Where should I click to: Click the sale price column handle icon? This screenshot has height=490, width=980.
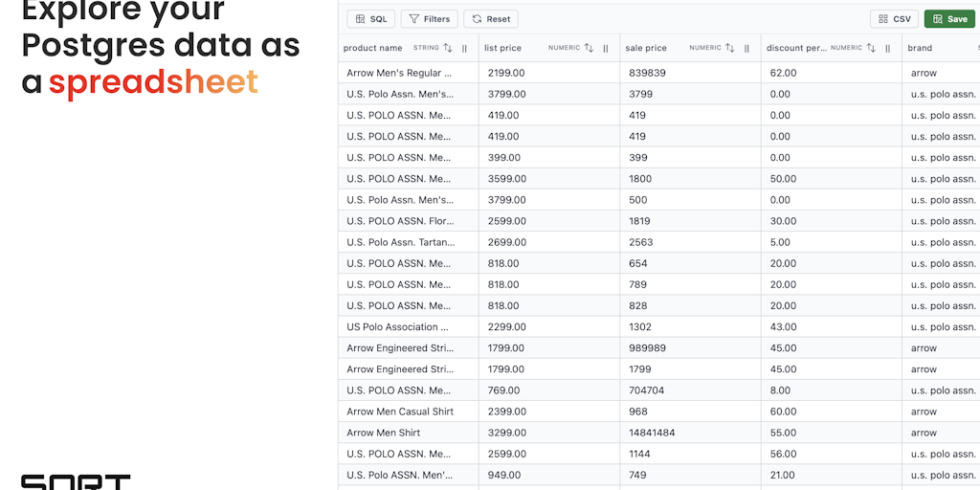pyautogui.click(x=746, y=48)
